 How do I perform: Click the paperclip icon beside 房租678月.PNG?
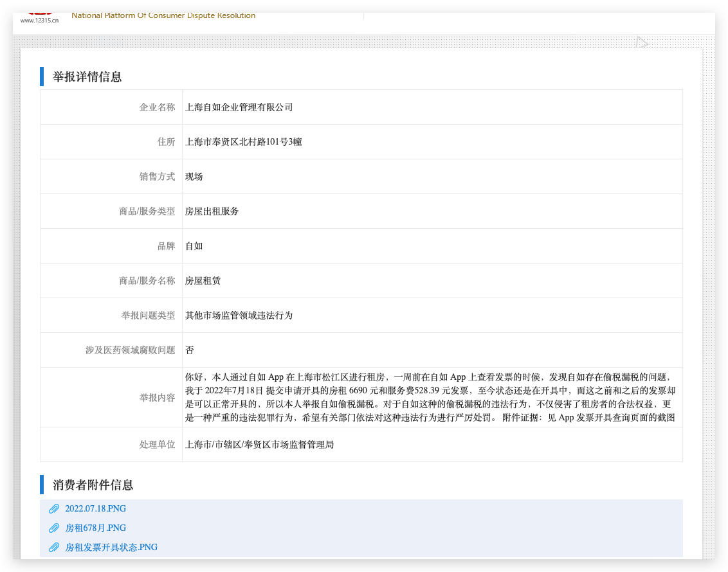point(54,528)
